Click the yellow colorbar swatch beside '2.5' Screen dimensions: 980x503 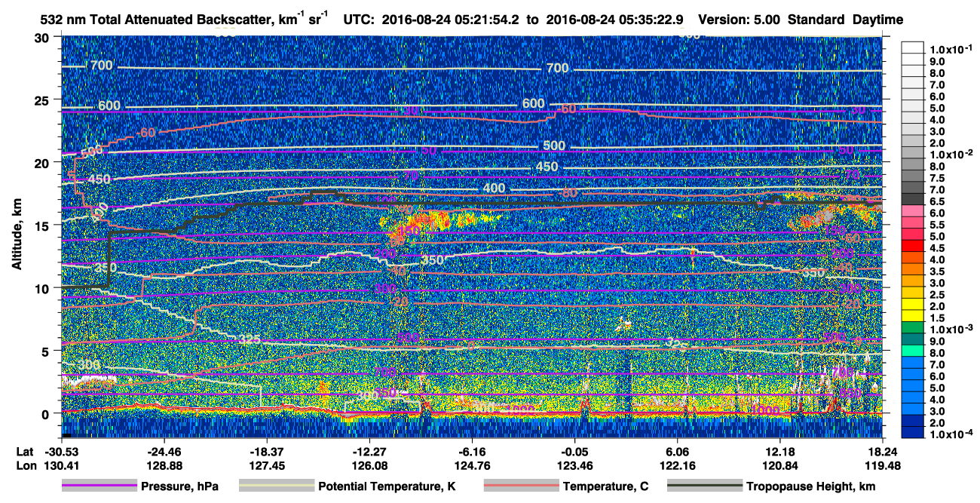[914, 293]
